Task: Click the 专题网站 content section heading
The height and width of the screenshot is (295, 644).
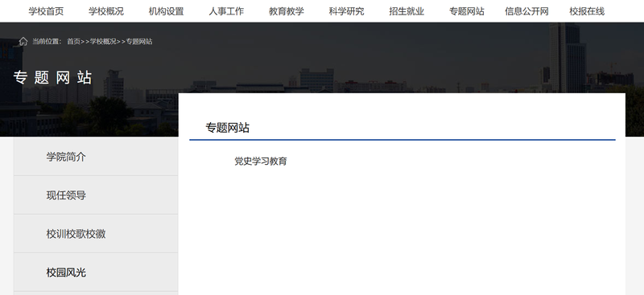Action: pos(227,128)
